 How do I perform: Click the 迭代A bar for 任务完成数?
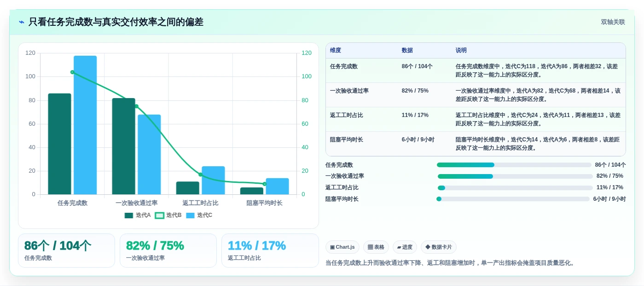(x=59, y=144)
